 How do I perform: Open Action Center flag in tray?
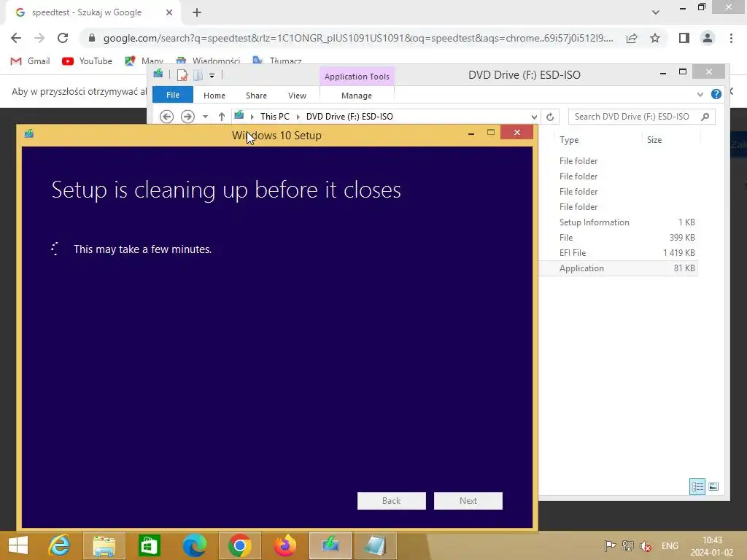tap(610, 546)
